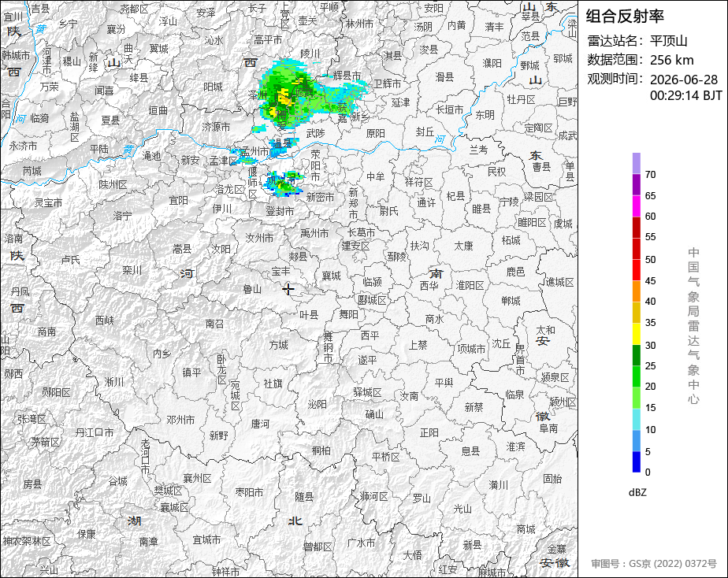728x578 pixels.
Task: Select the 10-15 dBZ cyan legend swatch
Action: (x=636, y=419)
